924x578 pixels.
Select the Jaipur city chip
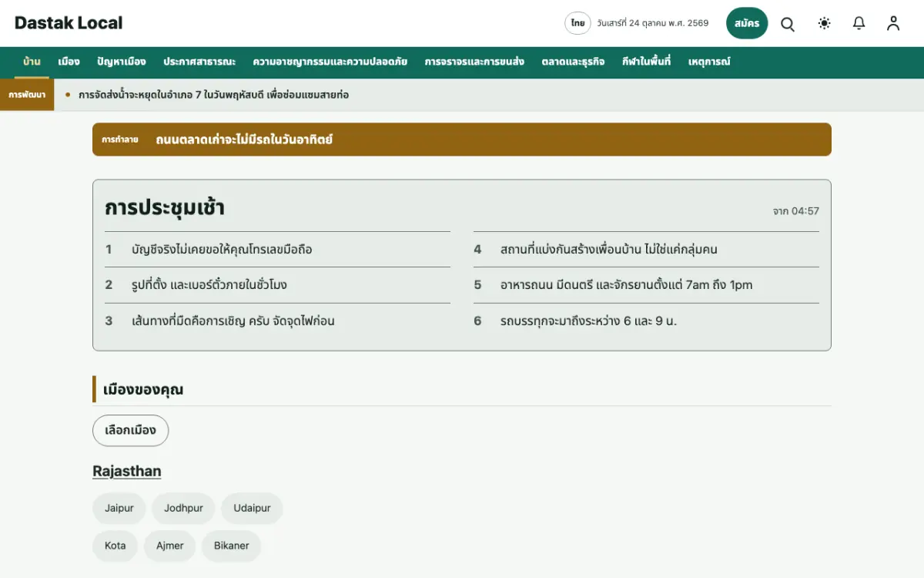point(119,509)
